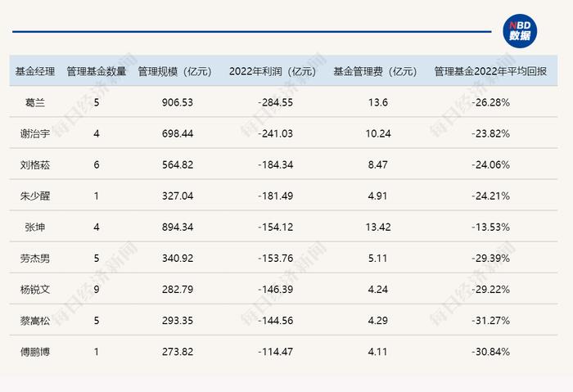The width and height of the screenshot is (573, 392).
Task: Select management scale value 340.92
Action: point(178,259)
